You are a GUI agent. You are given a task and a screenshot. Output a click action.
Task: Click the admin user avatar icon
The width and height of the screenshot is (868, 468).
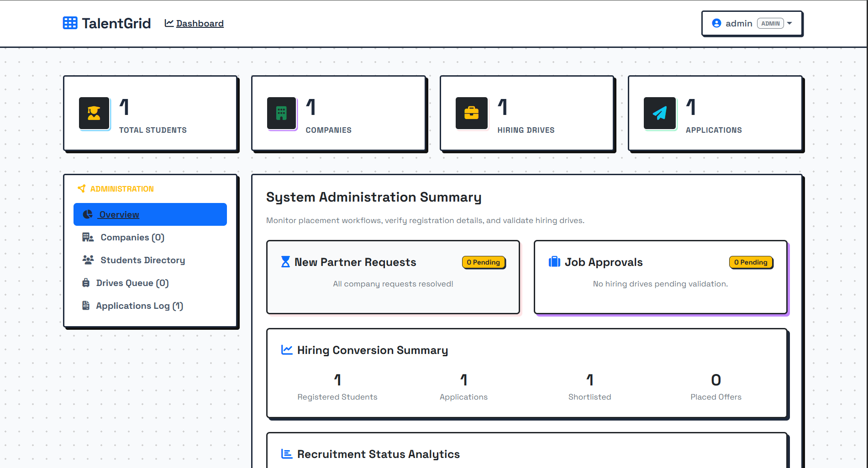[x=716, y=23]
